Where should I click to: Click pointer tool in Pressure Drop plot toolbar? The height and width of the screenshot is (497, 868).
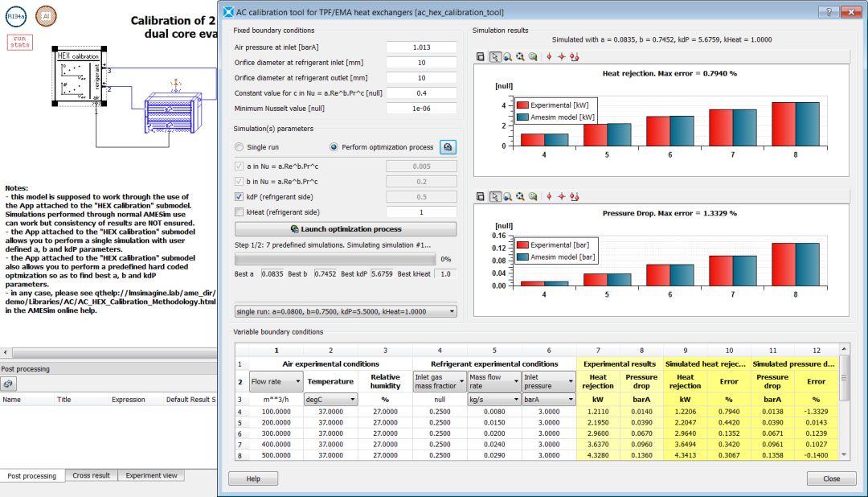pyautogui.click(x=495, y=196)
